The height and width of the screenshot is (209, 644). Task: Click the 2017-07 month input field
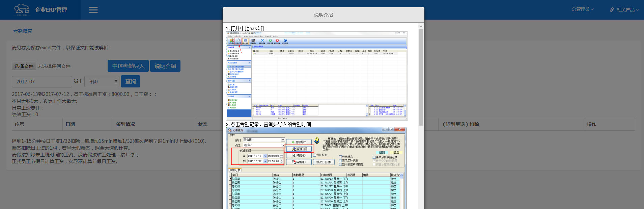[42, 82]
